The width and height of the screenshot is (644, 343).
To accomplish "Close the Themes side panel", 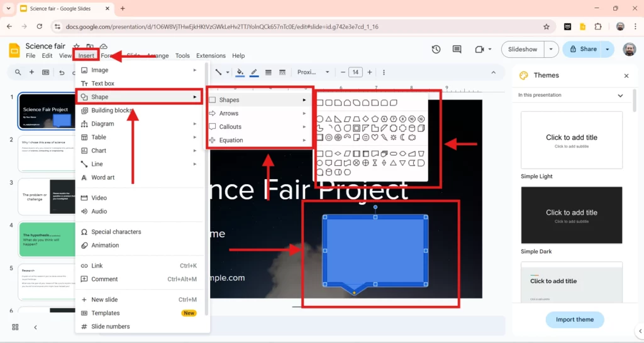I will 626,75.
